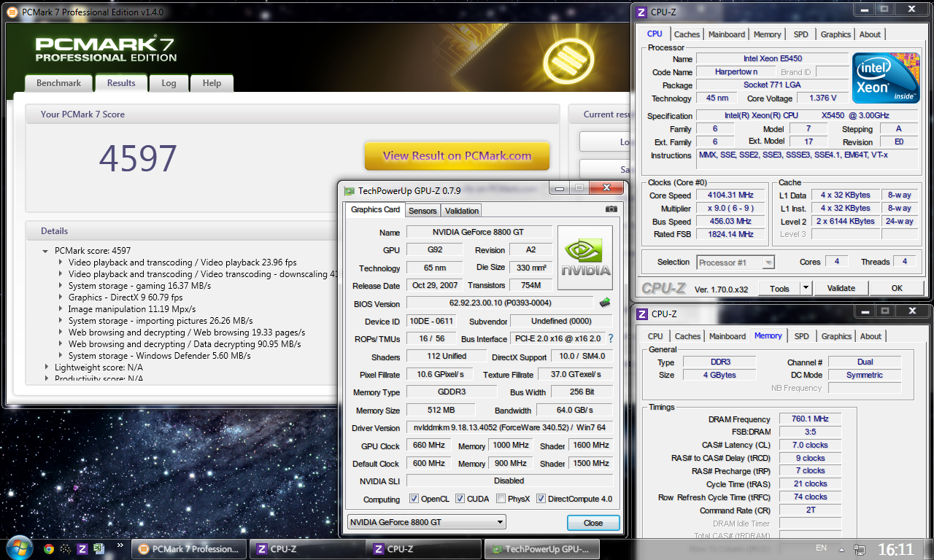Click View Result on PCMark.com button
This screenshot has width=934, height=560.
coord(457,155)
